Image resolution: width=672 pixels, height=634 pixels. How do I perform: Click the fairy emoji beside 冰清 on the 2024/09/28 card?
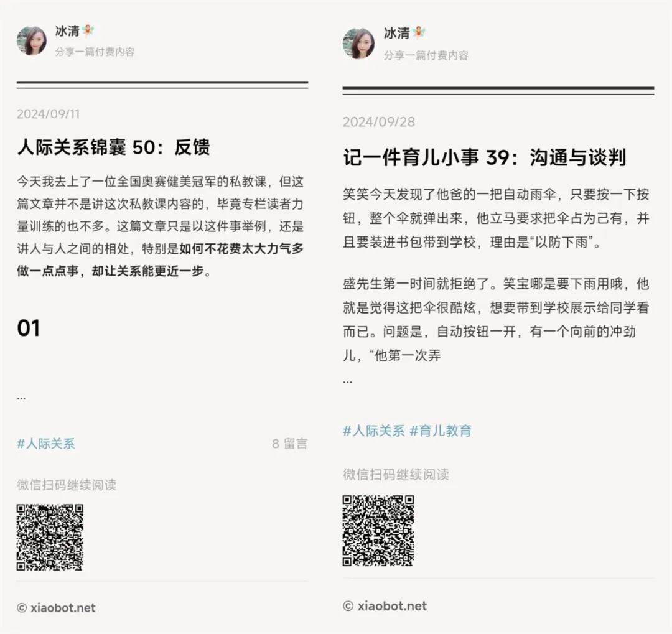(x=419, y=33)
